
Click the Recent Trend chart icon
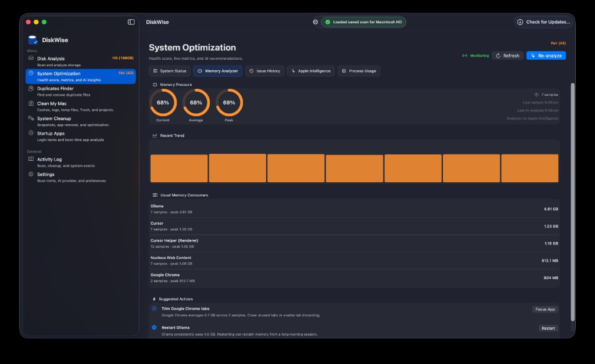tap(155, 135)
